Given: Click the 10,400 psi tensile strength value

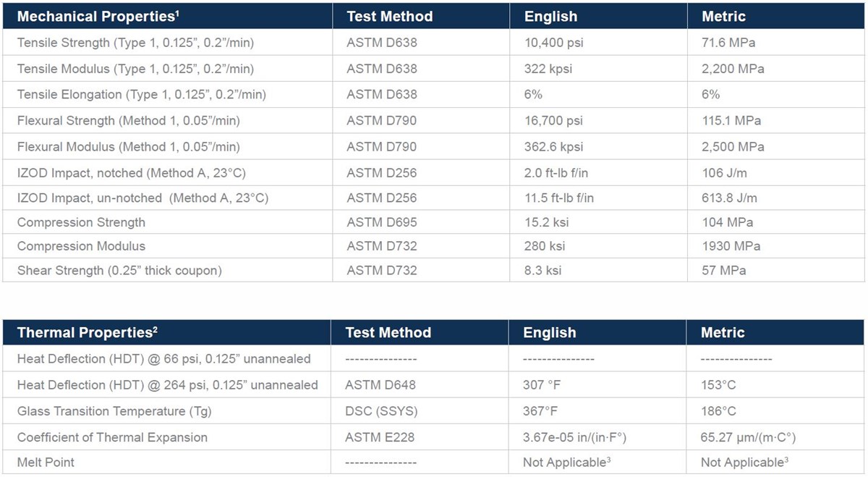Looking at the screenshot, I should (554, 43).
